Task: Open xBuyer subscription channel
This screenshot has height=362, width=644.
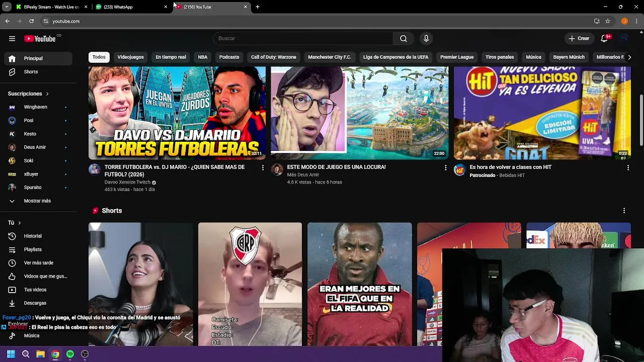Action: click(x=38, y=174)
